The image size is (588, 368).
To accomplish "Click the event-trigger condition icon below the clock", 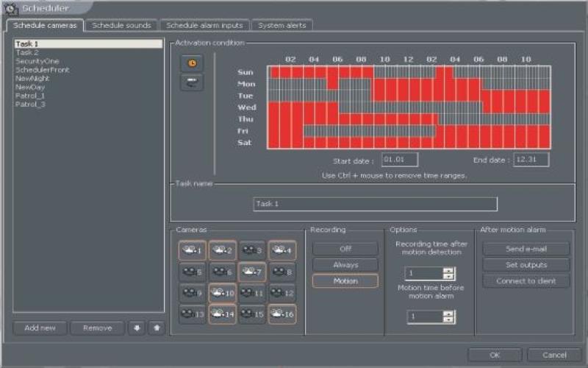I will pyautogui.click(x=192, y=82).
